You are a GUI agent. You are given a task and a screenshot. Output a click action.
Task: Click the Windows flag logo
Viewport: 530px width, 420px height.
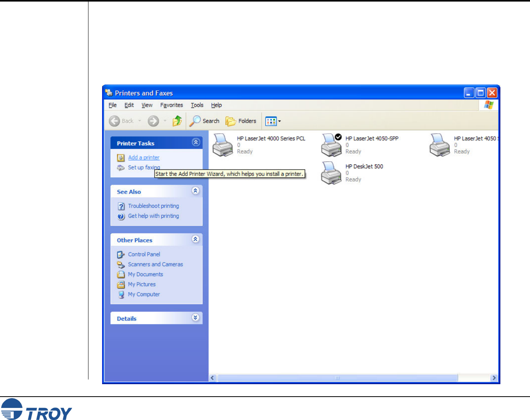(x=489, y=105)
